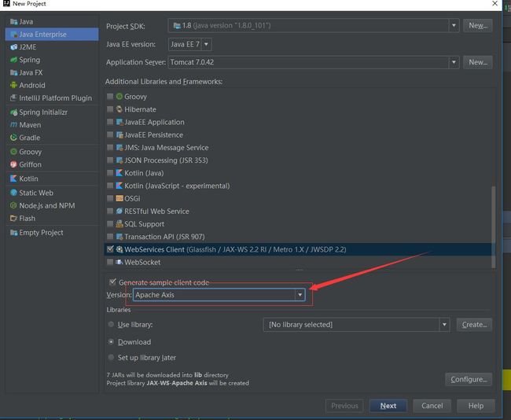Viewport: 511px width, 420px height.
Task: Click the J2ME cube icon
Action: point(13,47)
